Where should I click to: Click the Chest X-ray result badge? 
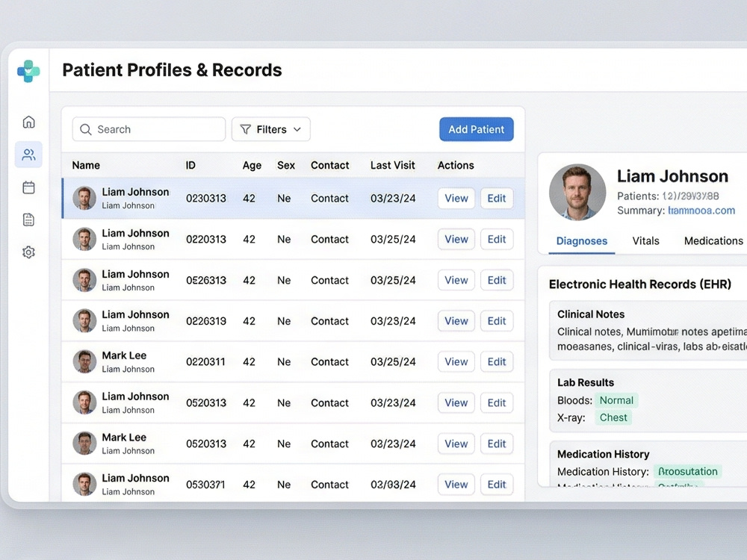(x=613, y=417)
